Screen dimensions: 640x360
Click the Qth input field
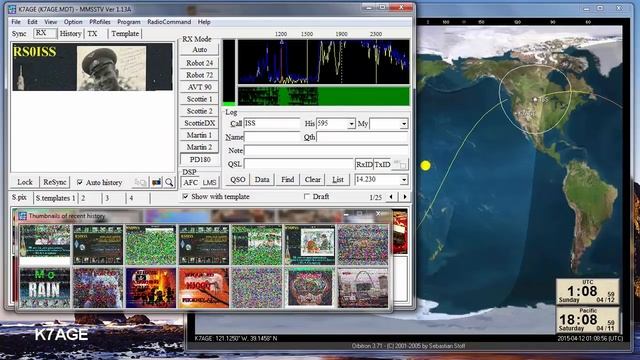(362, 137)
